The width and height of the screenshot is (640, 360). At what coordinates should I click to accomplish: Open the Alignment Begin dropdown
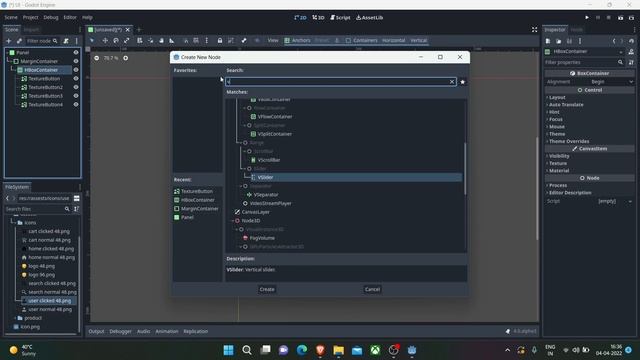(611, 82)
